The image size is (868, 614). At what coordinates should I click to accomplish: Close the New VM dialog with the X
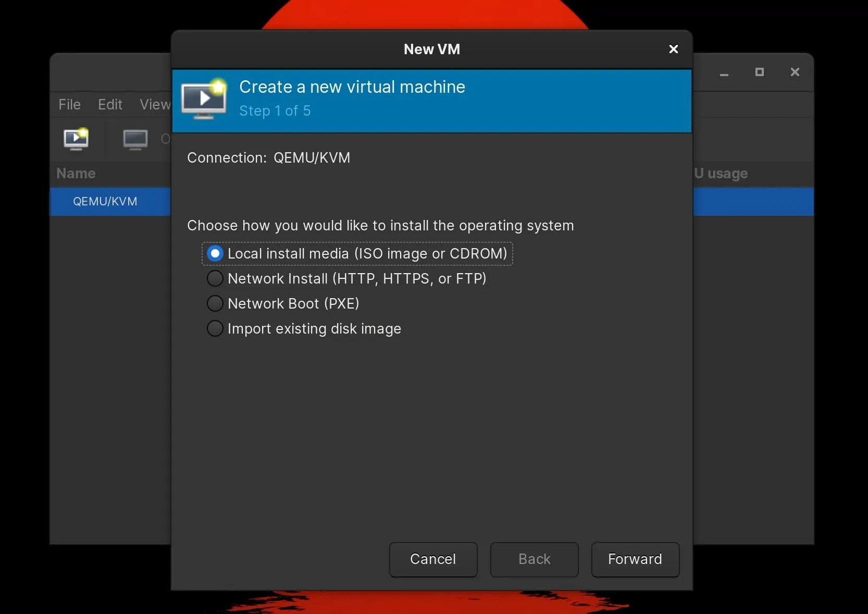click(x=673, y=49)
